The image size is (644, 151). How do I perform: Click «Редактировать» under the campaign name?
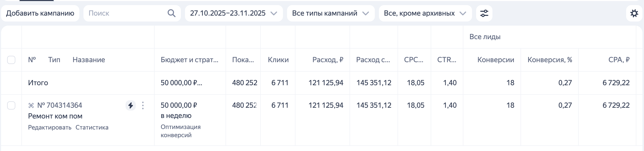[49, 127]
